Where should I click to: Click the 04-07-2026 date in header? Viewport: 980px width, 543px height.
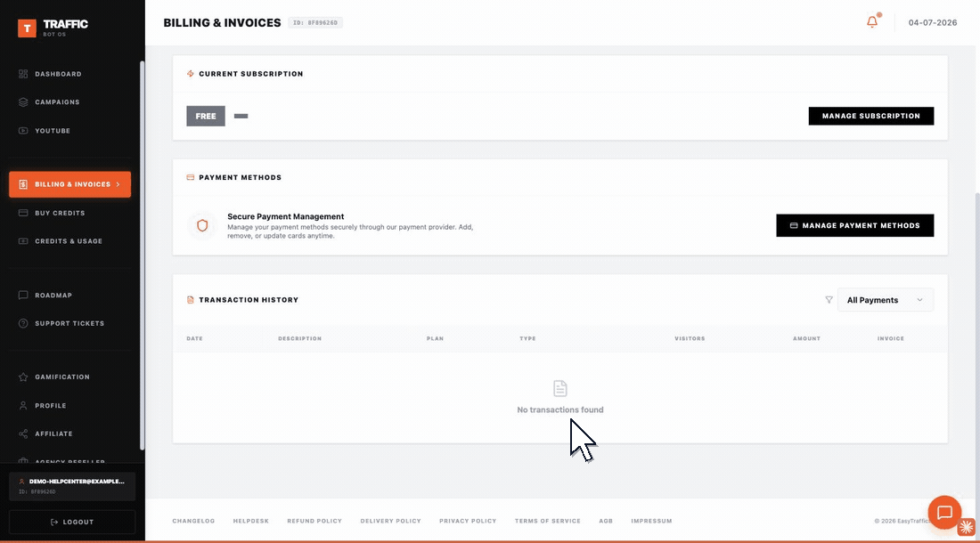(933, 22)
